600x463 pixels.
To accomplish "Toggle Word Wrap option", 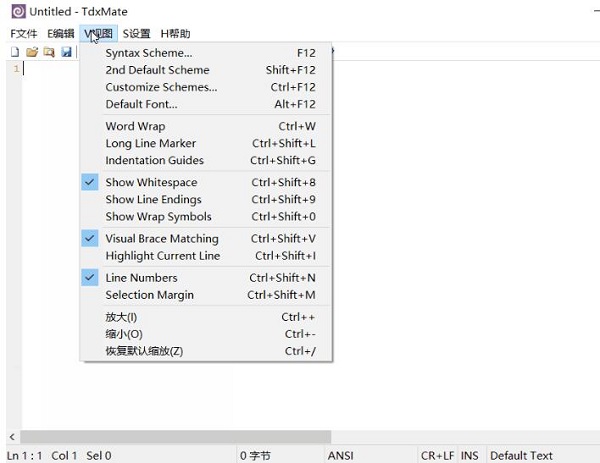I will click(207, 126).
